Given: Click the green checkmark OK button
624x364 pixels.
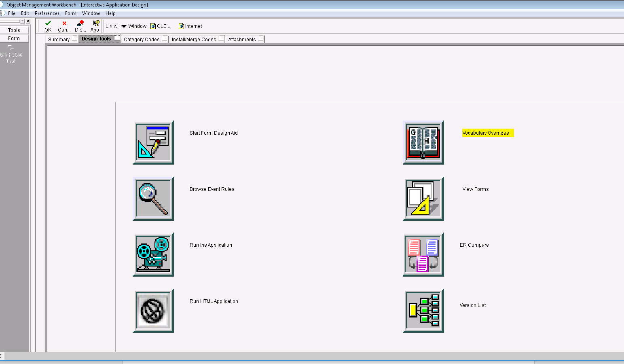Looking at the screenshot, I should (48, 26).
